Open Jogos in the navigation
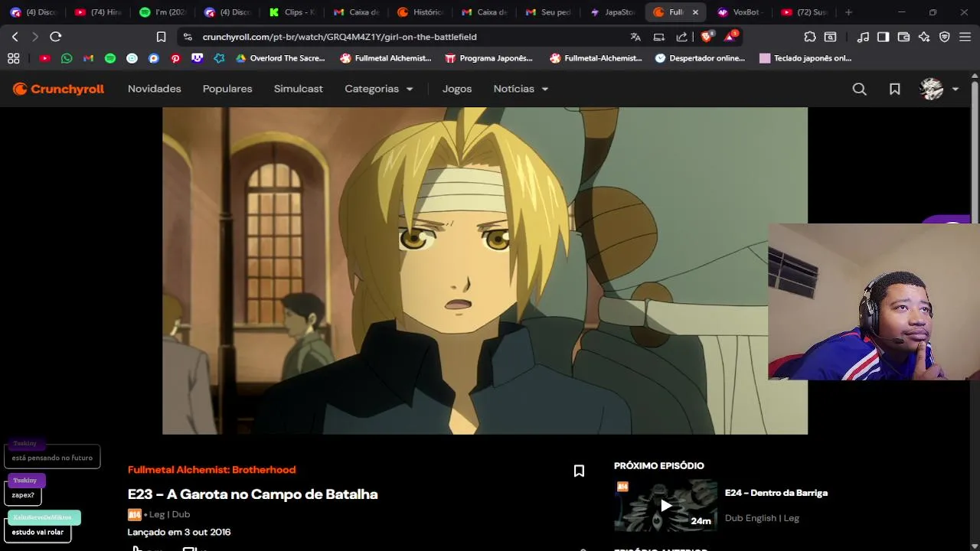The width and height of the screenshot is (980, 551). click(x=457, y=89)
